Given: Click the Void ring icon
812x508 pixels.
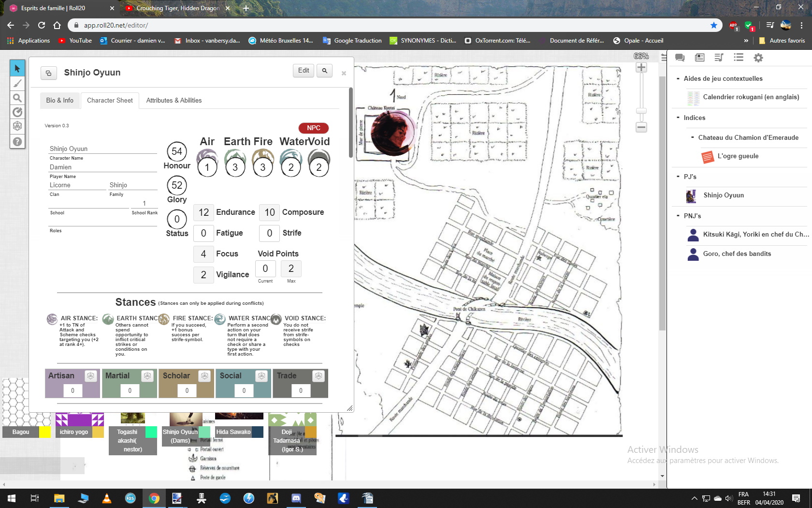Looking at the screenshot, I should click(x=319, y=157).
